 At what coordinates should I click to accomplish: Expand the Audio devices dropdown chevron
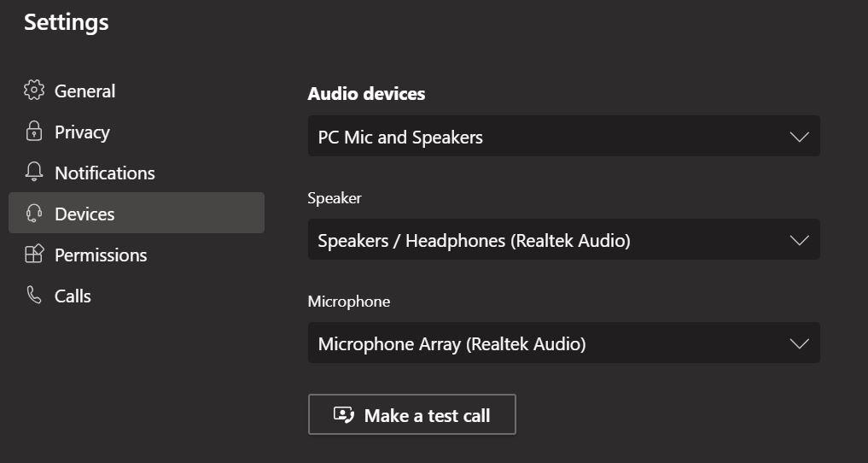click(800, 137)
